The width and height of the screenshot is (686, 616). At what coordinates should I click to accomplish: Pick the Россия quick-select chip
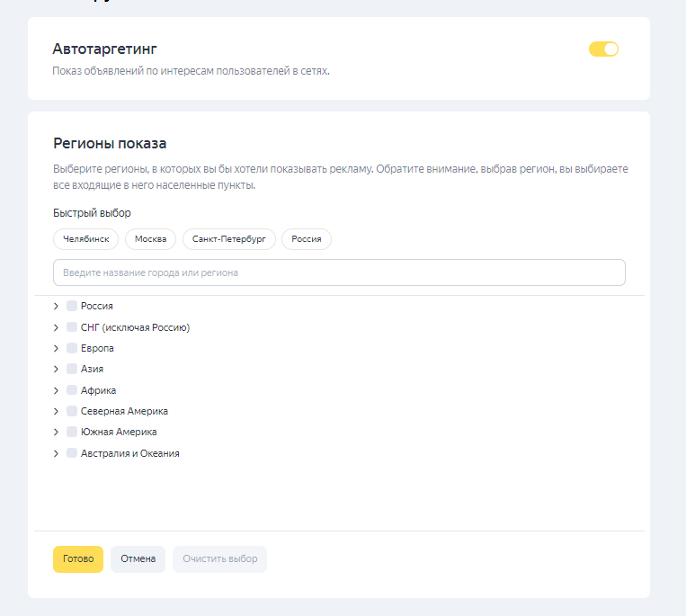307,239
